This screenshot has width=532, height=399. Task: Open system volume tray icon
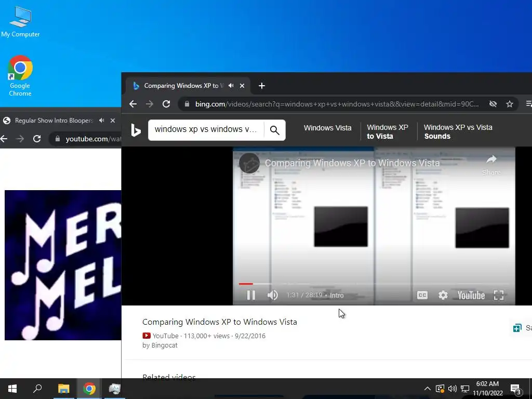coord(453,389)
